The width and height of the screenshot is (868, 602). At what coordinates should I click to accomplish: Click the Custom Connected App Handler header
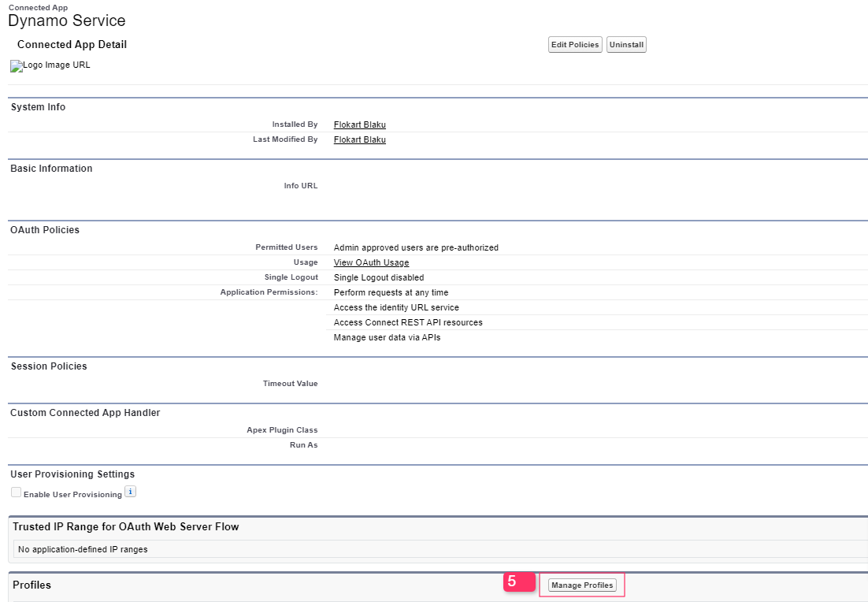[x=85, y=413]
